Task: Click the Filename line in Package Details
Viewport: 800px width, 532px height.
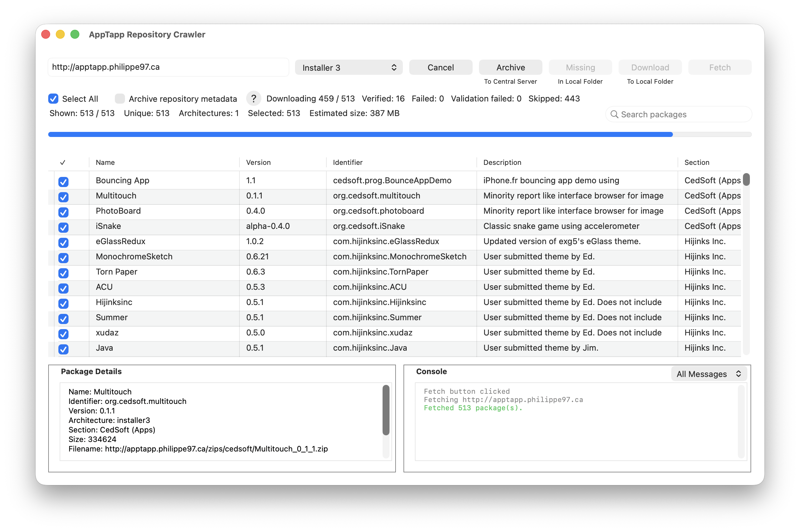Action: [198, 449]
